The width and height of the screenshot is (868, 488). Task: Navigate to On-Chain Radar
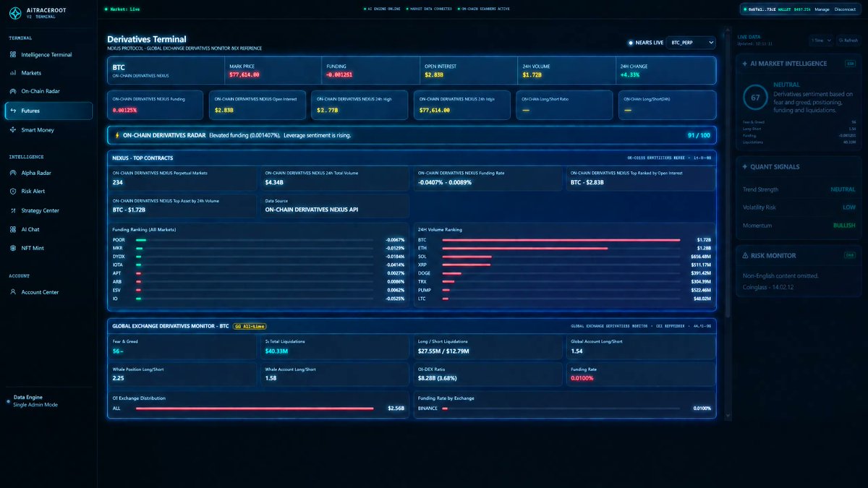tap(48, 92)
